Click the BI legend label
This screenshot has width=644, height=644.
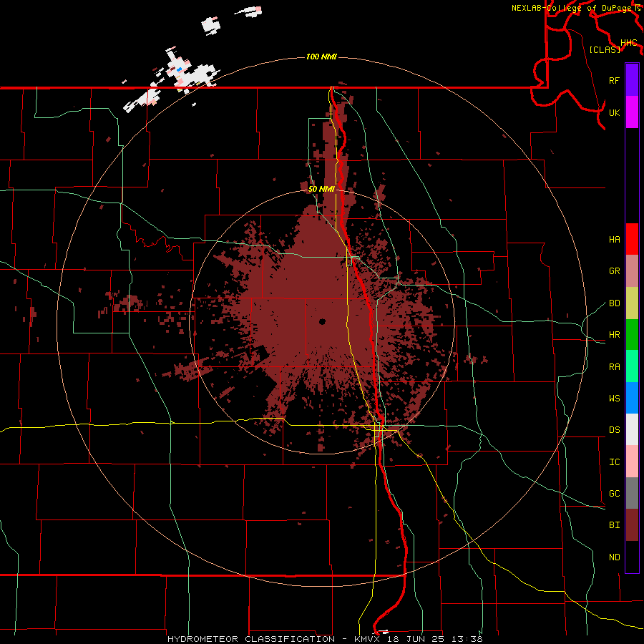pos(614,525)
